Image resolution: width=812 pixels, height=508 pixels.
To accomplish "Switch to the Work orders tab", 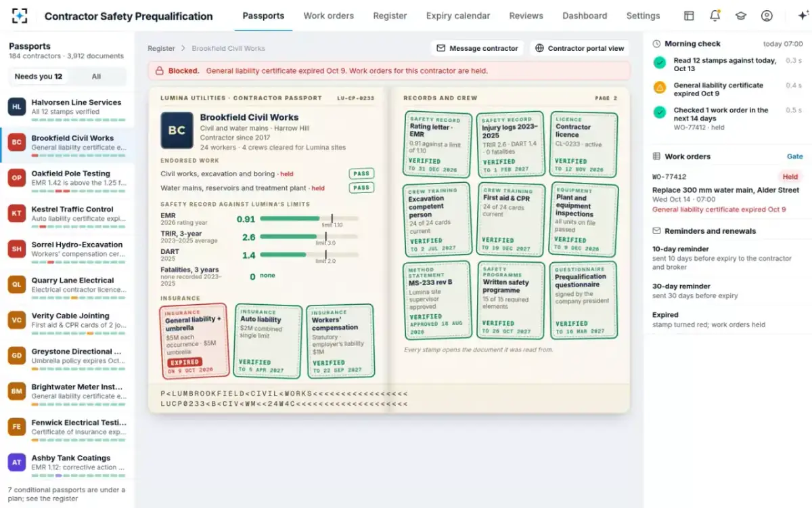I will tap(328, 16).
